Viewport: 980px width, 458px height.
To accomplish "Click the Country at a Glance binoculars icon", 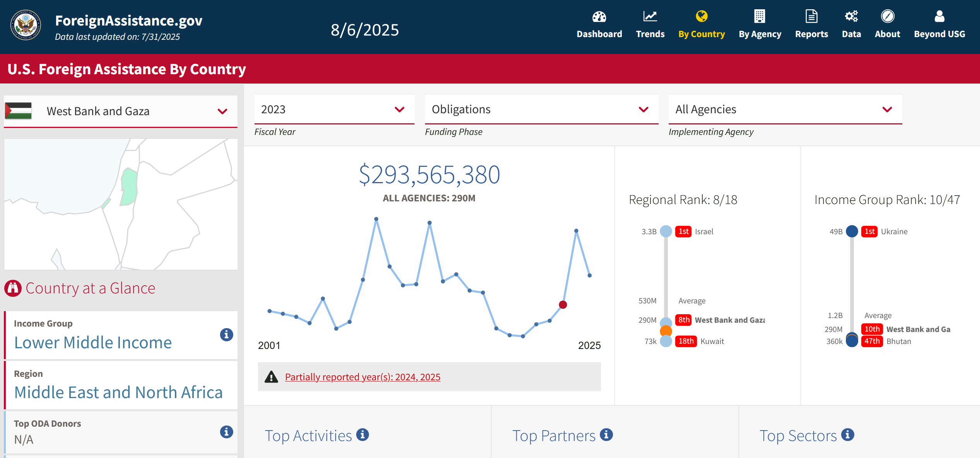I will point(13,288).
